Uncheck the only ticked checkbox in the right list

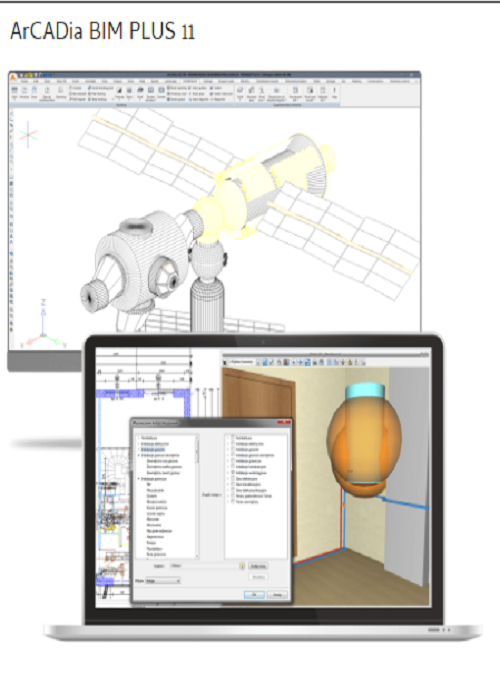pyautogui.click(x=232, y=472)
